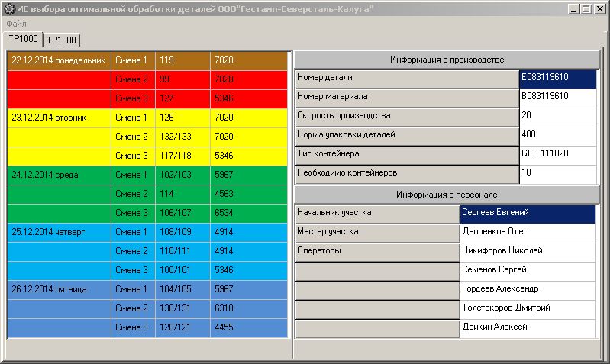The image size is (610, 364).
Task: Select cell value 119
Action: coord(182,61)
